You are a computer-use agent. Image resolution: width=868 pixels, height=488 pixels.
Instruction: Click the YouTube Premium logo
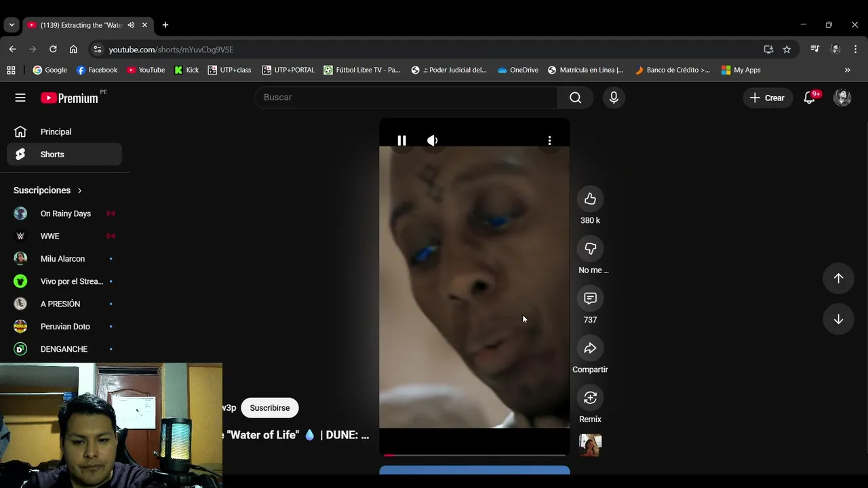coord(69,98)
